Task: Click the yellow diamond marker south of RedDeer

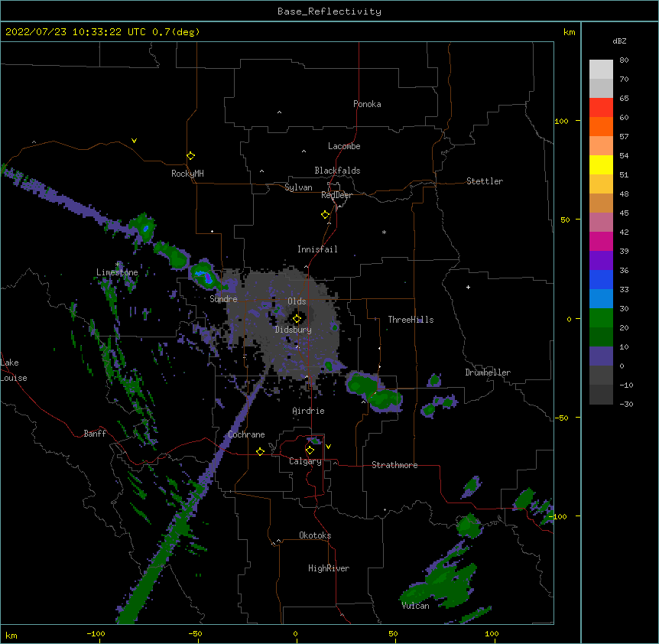Action: point(325,215)
